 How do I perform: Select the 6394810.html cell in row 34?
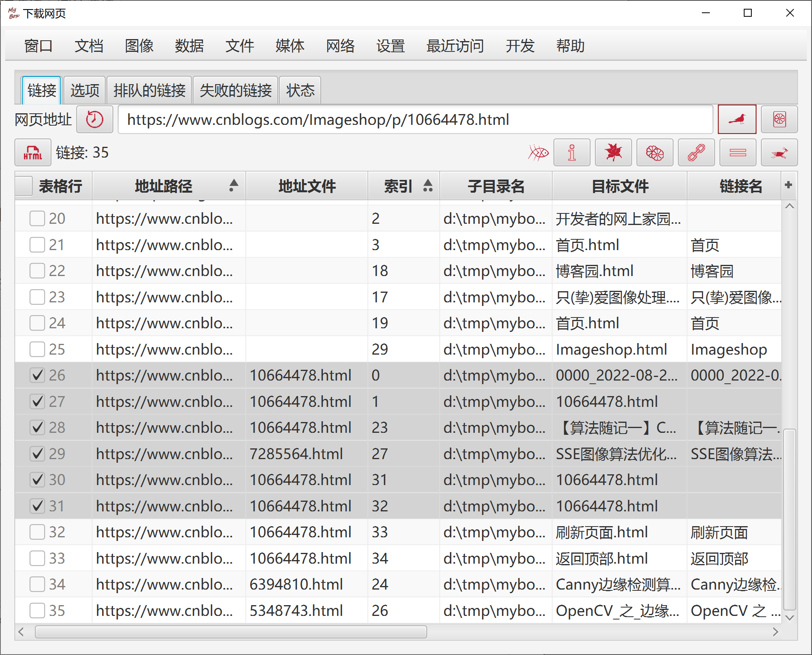(306, 584)
